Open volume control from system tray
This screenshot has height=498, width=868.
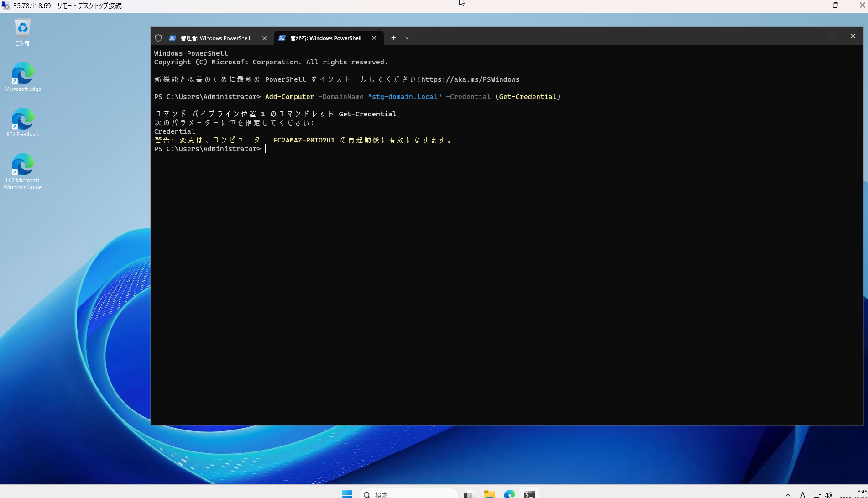click(829, 494)
